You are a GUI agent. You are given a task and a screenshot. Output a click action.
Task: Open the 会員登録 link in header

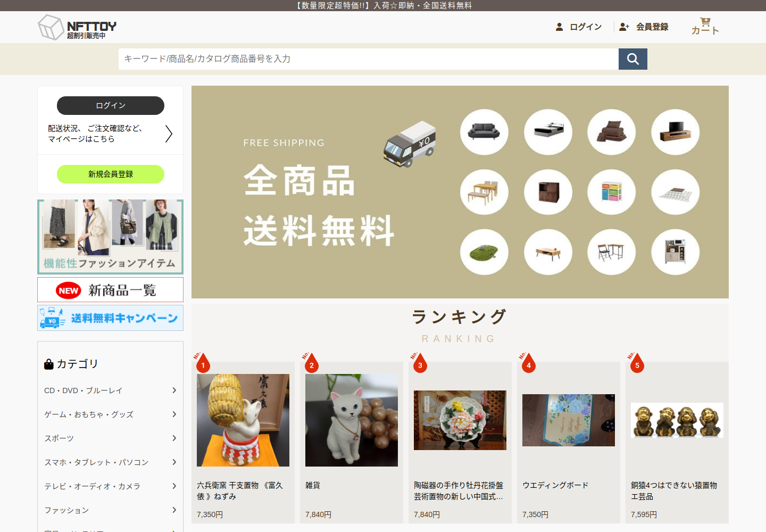[x=652, y=27]
